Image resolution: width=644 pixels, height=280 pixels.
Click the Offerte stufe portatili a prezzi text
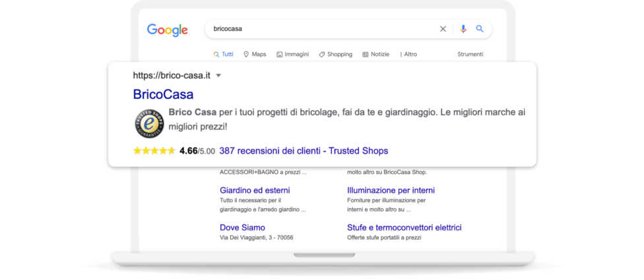point(385,238)
